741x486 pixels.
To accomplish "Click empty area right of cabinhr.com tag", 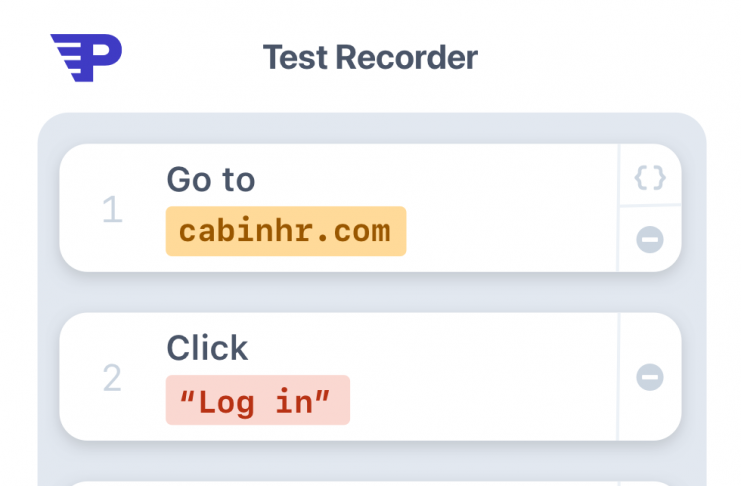I will click(x=510, y=231).
